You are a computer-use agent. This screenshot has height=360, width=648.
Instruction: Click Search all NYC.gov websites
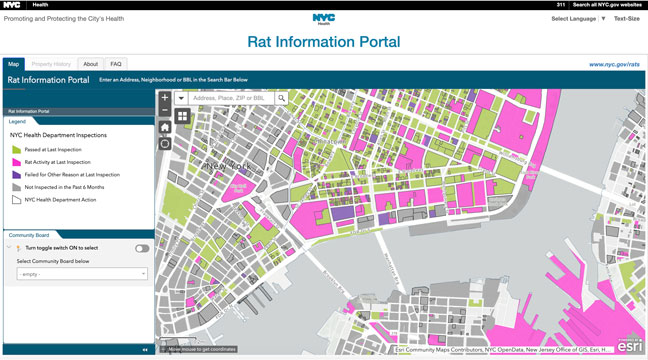click(x=607, y=5)
